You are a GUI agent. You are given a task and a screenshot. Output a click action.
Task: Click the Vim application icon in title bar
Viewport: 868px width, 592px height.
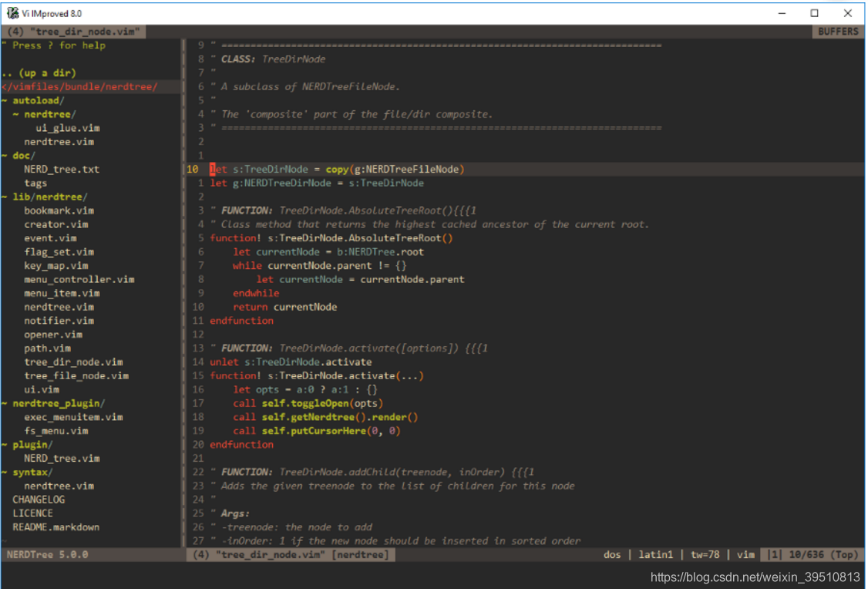(12, 13)
